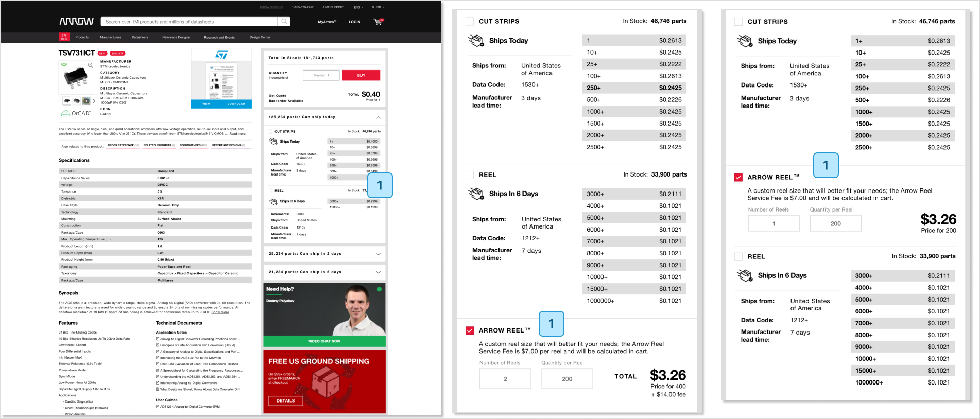Show next product thumbnail with right arrow

point(94,101)
